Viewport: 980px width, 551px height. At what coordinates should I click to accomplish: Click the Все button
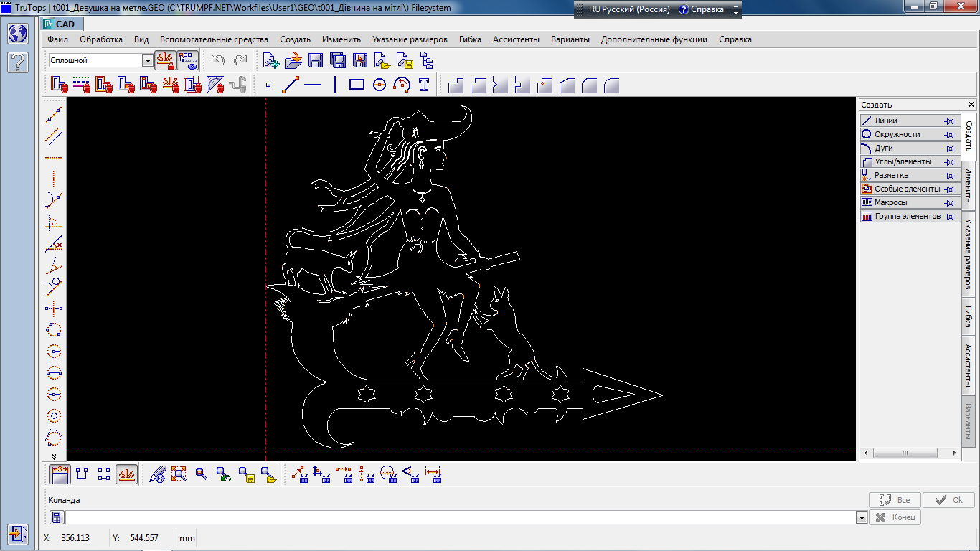tap(895, 500)
